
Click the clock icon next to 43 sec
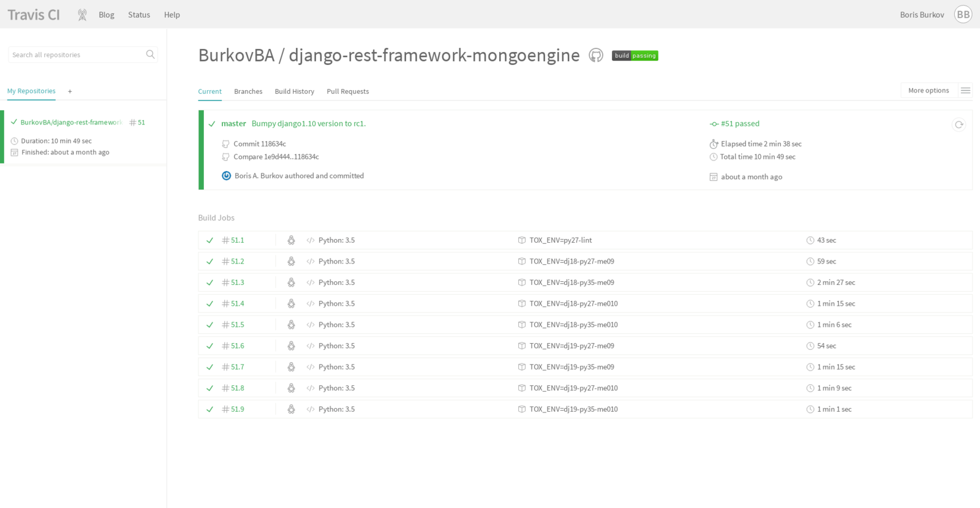(x=810, y=240)
